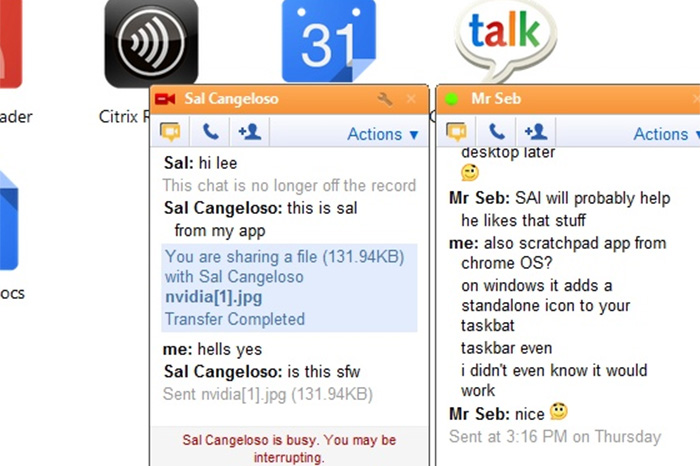Start video chat icon in Sal Cangeloso window
Screen dimensions: 700x466
[x=170, y=132]
